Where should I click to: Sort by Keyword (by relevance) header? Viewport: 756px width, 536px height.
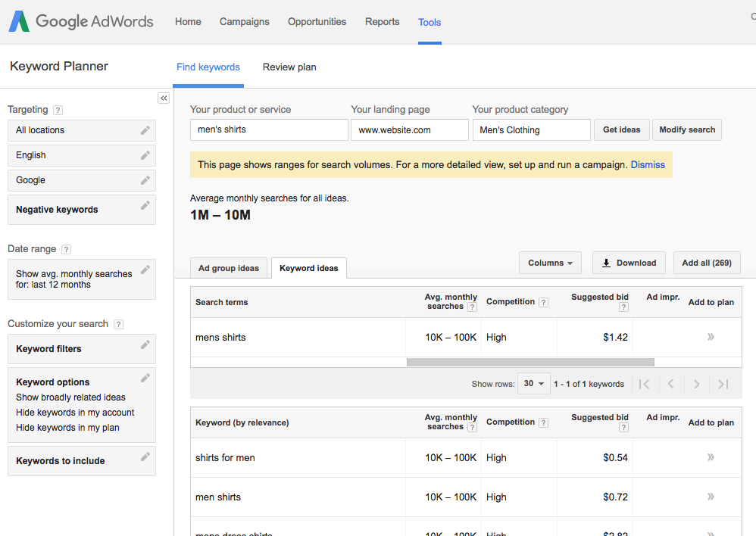click(242, 422)
